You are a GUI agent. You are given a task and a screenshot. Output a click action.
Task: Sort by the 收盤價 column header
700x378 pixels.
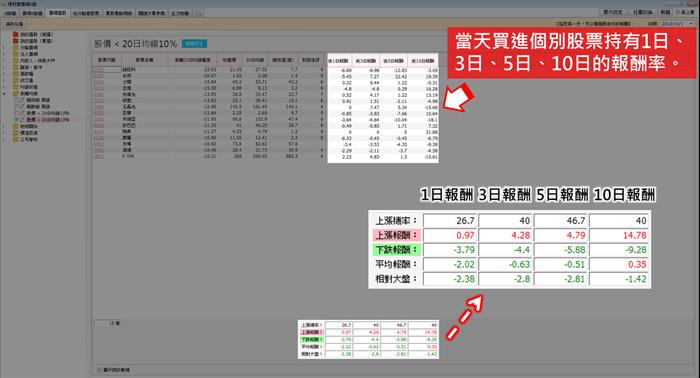(229, 60)
